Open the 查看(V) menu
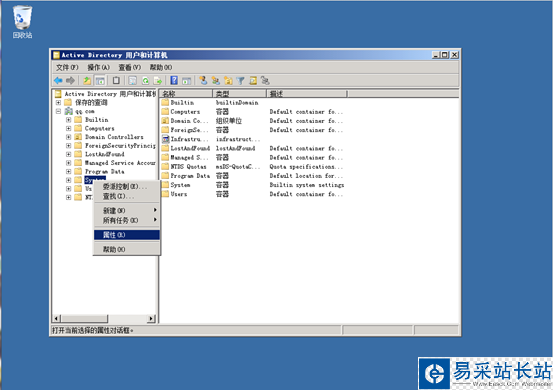The image size is (553, 390). 129,67
